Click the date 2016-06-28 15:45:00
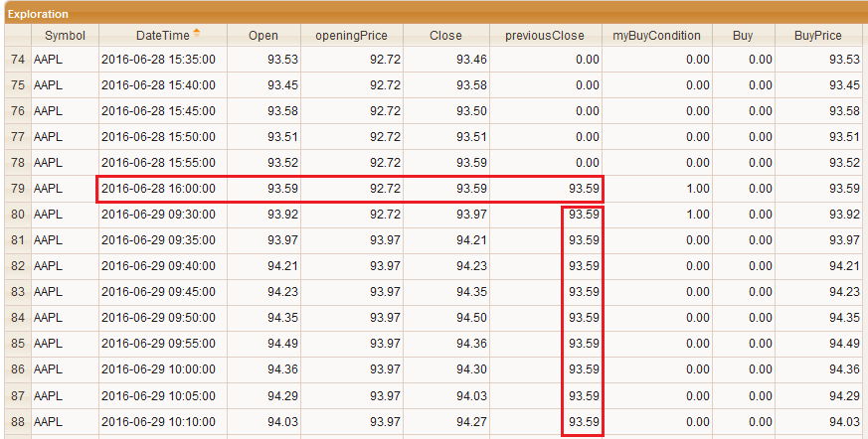868x439 pixels. click(x=158, y=111)
